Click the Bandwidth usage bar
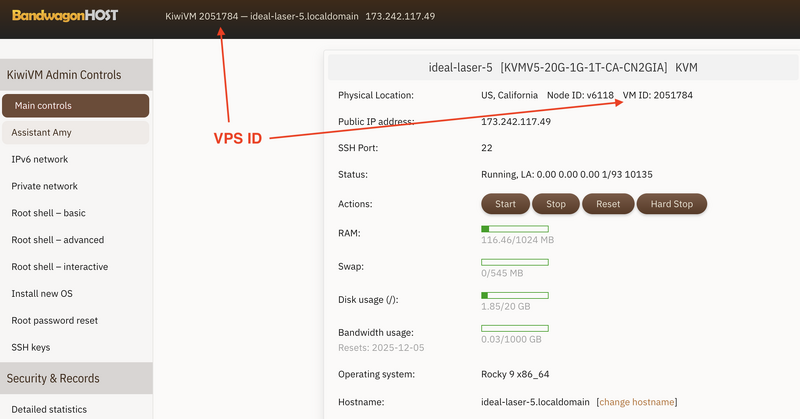Image resolution: width=800 pixels, height=419 pixels. (515, 328)
